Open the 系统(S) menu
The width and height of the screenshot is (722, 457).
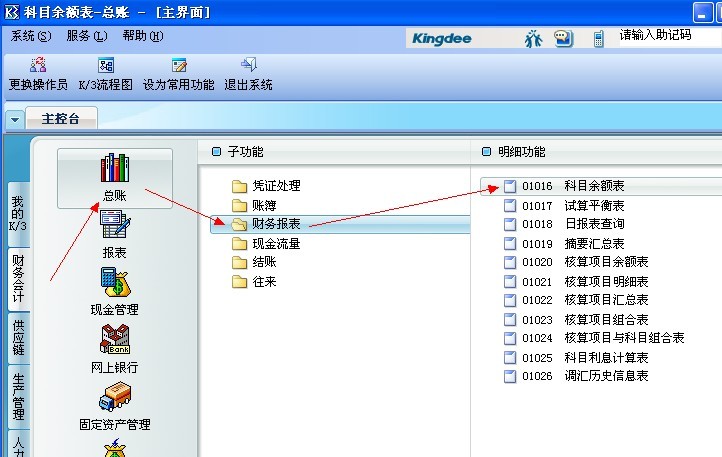pyautogui.click(x=31, y=36)
